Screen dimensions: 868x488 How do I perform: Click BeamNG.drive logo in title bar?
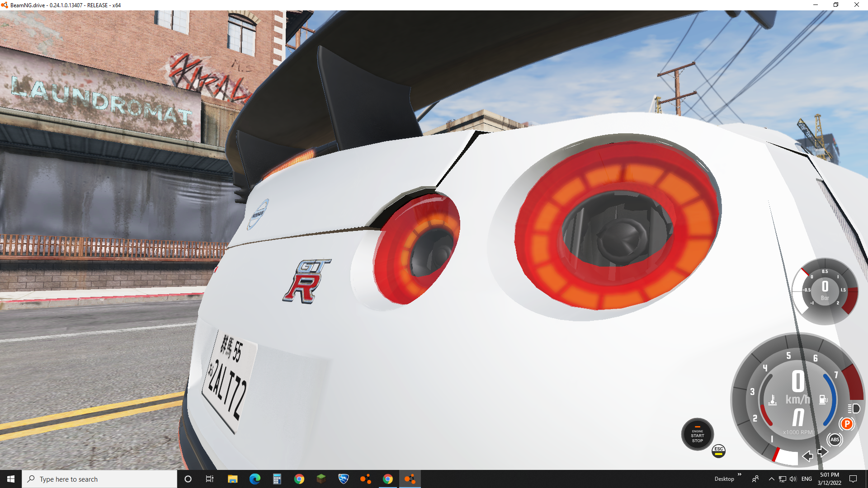pyautogui.click(x=5, y=5)
